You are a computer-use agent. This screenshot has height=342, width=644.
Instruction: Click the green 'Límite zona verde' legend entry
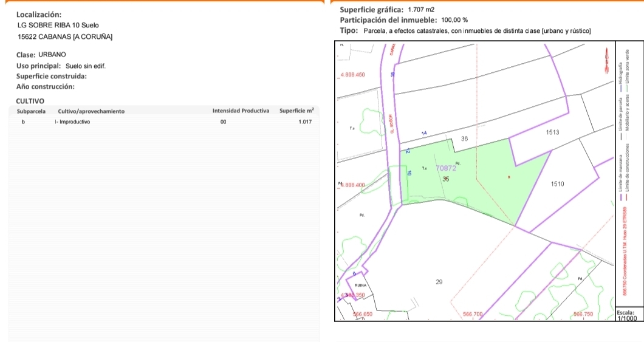(627, 70)
